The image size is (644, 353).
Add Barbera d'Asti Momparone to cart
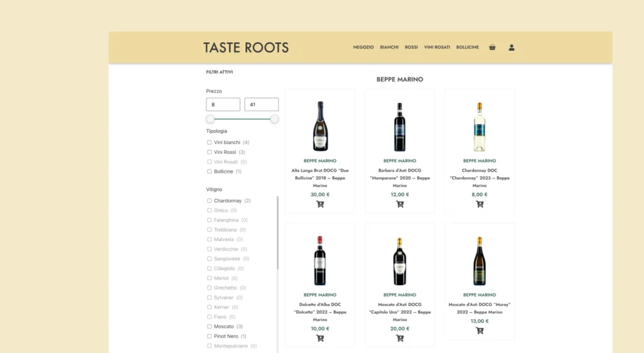pos(399,204)
